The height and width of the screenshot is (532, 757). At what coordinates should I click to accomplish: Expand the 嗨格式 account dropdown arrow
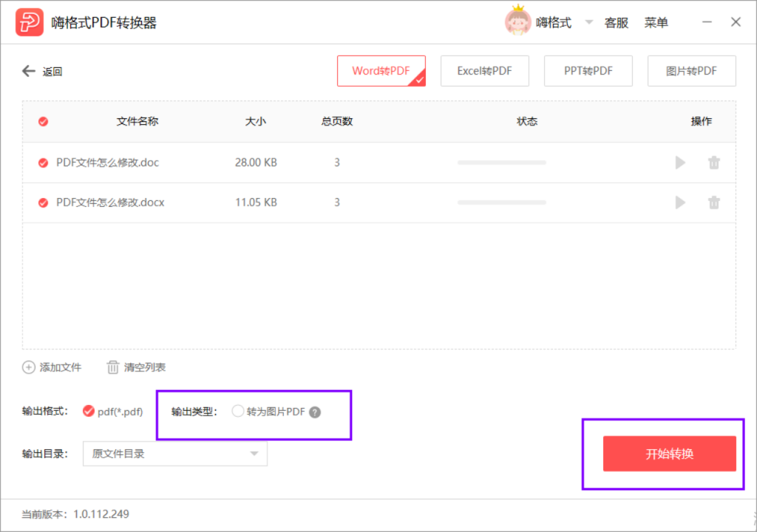tap(588, 22)
